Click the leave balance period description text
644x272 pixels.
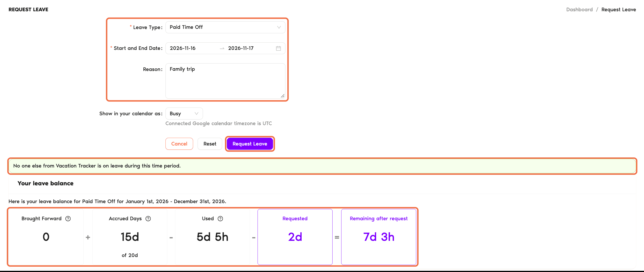(117, 201)
